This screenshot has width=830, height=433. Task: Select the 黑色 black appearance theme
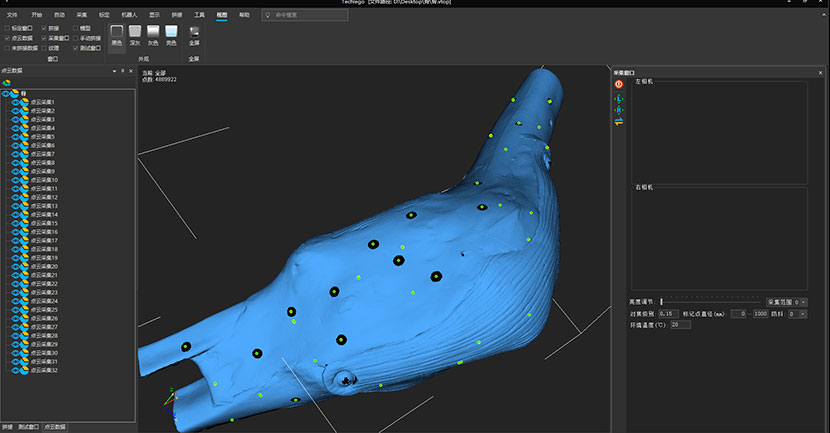pyautogui.click(x=117, y=32)
